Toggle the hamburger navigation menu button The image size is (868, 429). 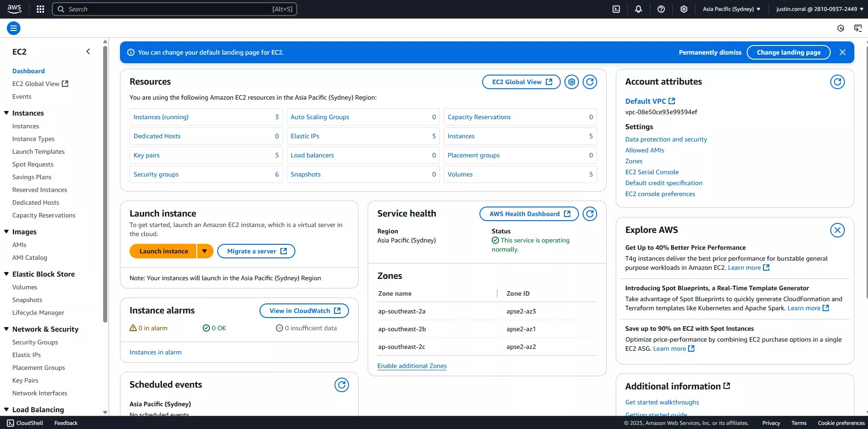(x=14, y=28)
